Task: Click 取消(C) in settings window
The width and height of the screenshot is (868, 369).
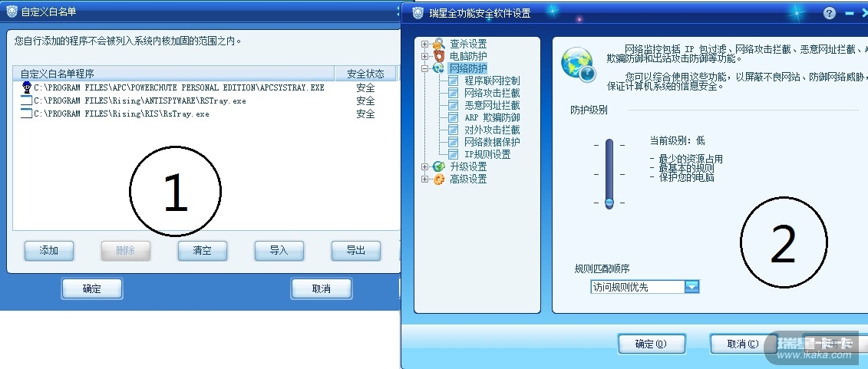Action: tap(743, 344)
